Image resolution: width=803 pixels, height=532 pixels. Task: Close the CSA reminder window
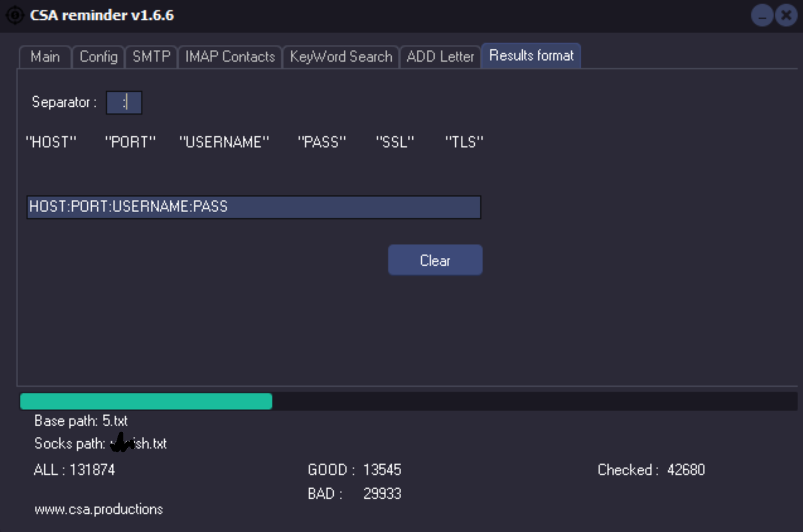coord(786,16)
